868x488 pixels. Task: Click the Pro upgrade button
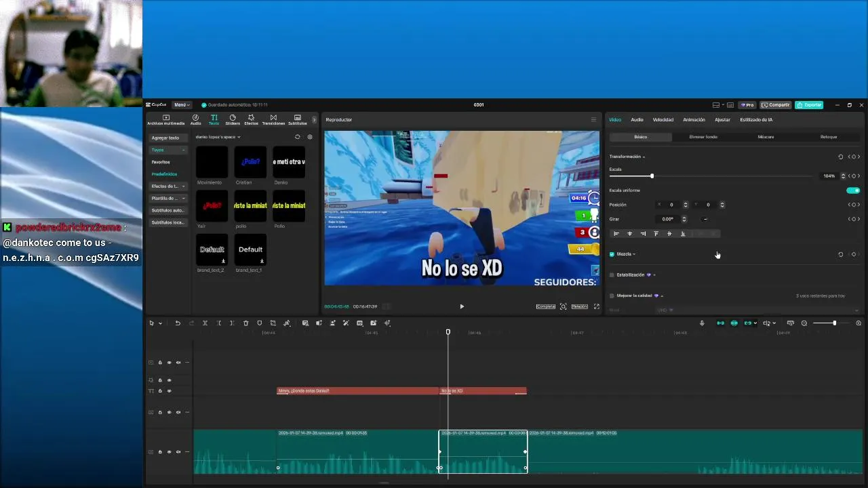(747, 105)
